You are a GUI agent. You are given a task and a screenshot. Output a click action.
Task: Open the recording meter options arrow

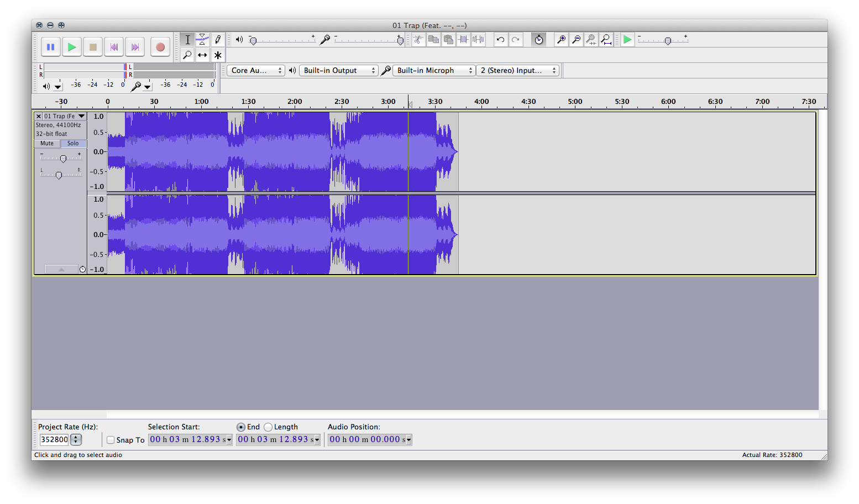click(x=148, y=87)
